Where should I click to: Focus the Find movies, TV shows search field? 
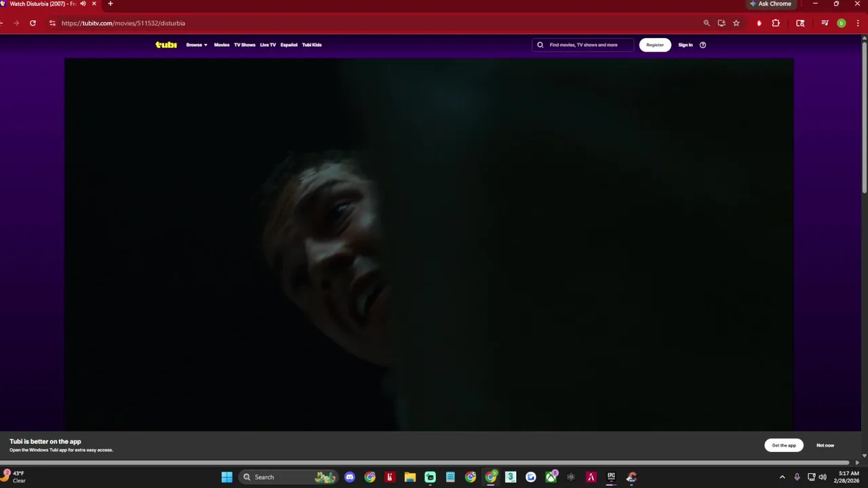[x=583, y=45]
